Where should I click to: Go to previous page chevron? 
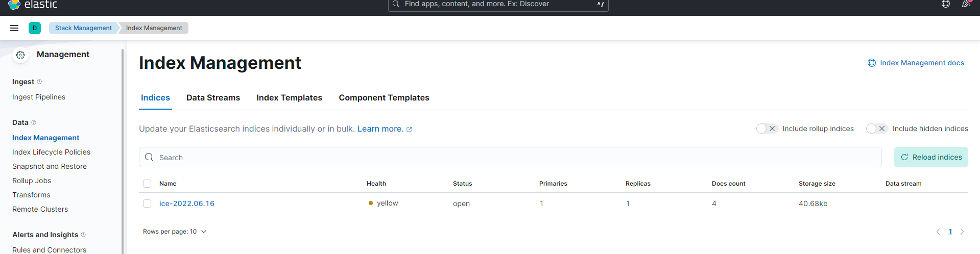[938, 232]
